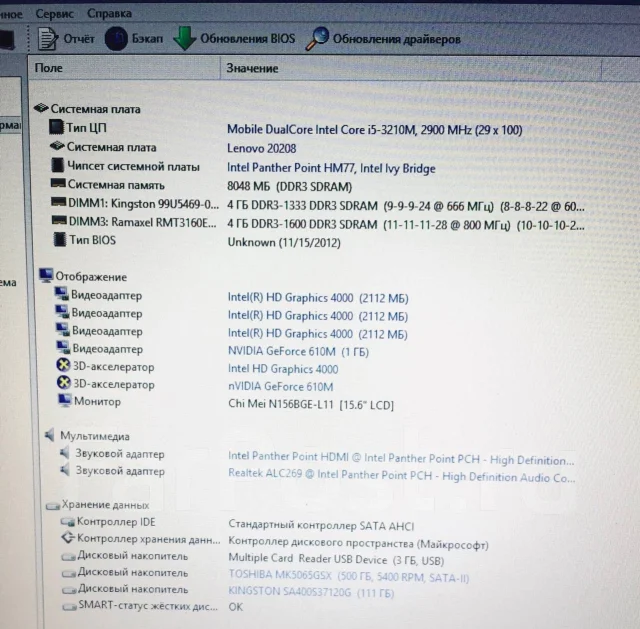Select the Контроллер дискового пространства value
640x629 pixels.
click(358, 543)
